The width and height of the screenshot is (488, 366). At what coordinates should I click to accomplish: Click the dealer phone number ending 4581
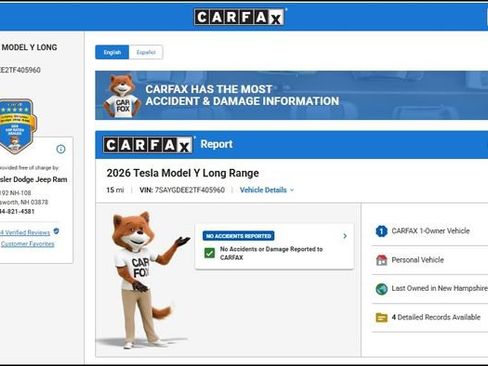17,211
